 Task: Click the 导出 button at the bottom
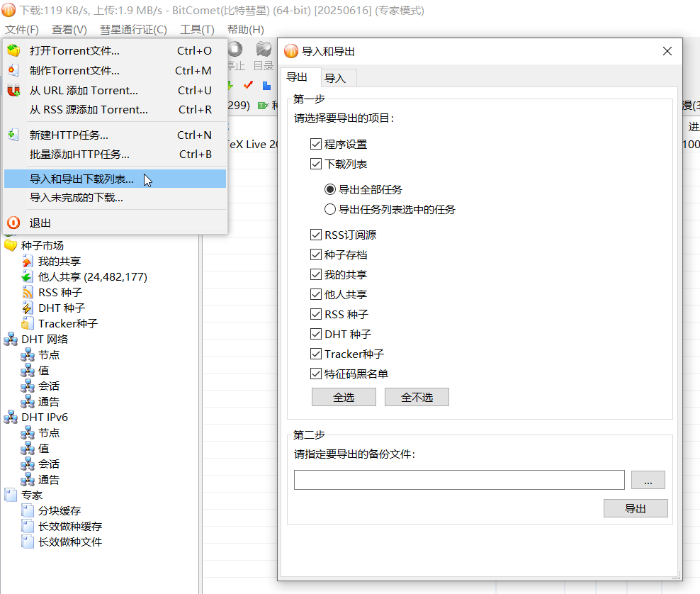(635, 509)
